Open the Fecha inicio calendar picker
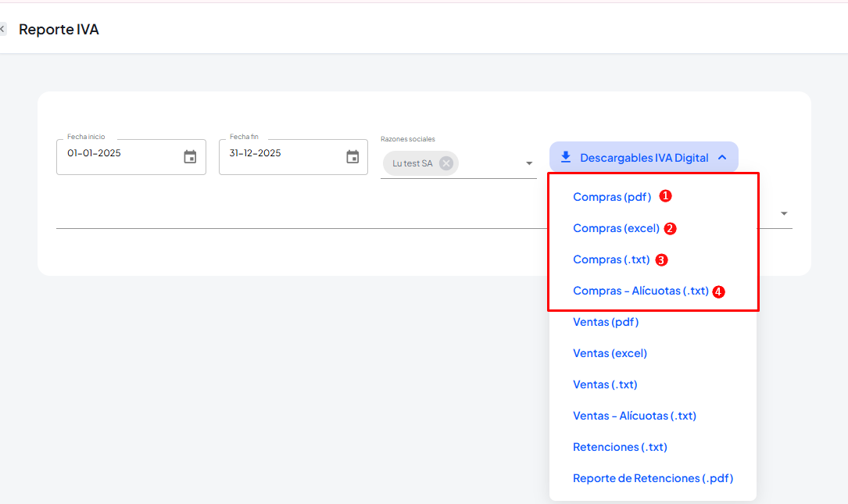Image resolution: width=848 pixels, height=504 pixels. (190, 157)
